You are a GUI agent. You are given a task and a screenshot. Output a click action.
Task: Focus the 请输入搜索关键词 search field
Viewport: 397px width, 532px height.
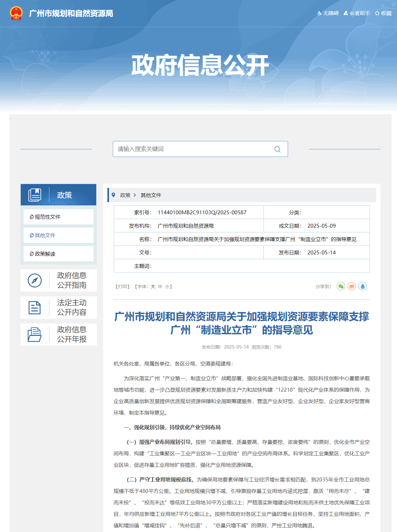click(191, 149)
